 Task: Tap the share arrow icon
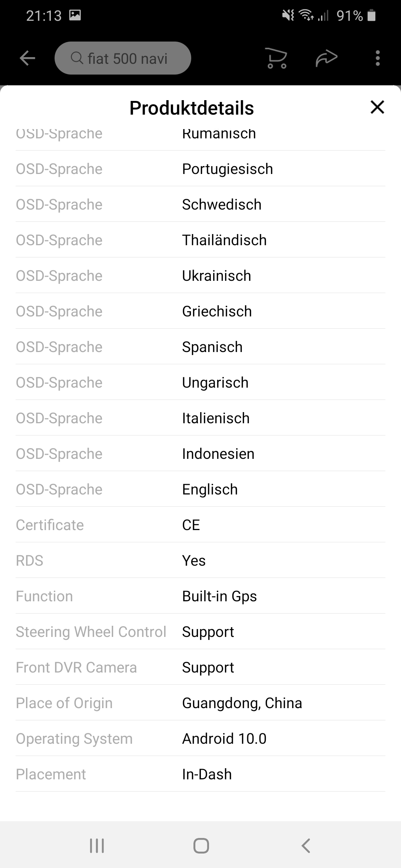point(326,58)
